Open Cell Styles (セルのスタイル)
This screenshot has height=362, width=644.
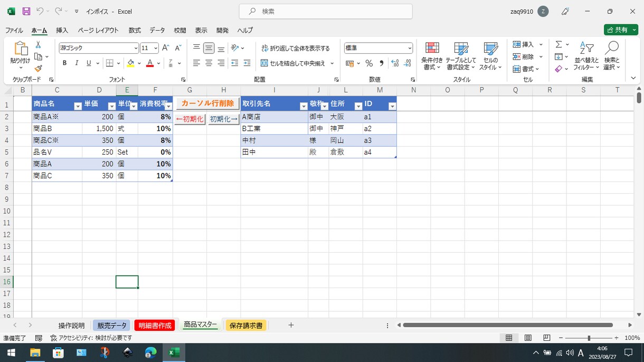point(490,56)
